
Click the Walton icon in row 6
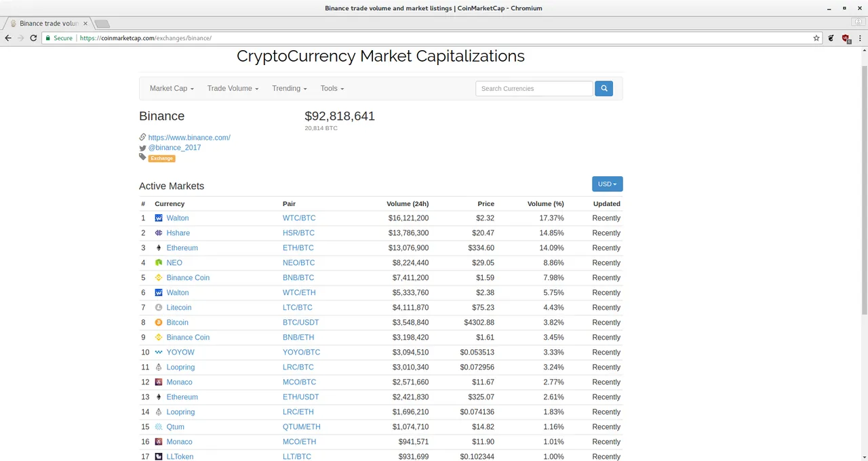coord(159,293)
